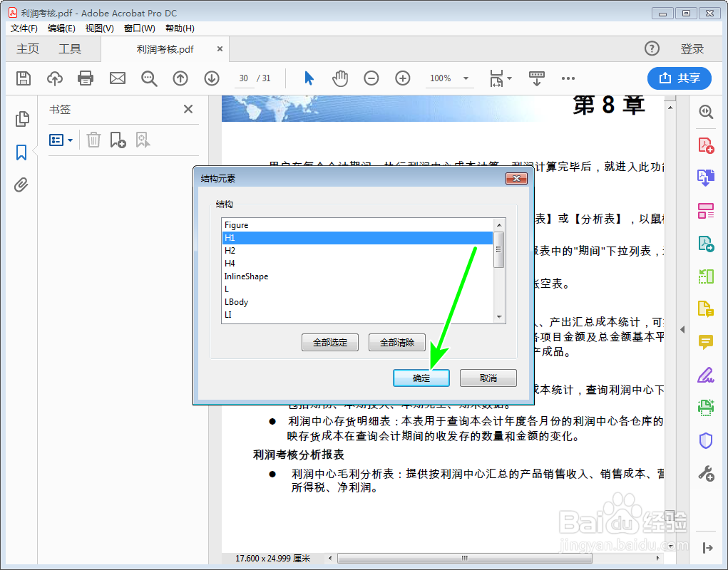The image size is (728, 570).
Task: Expand the right-hand pane toggle
Action: click(x=707, y=548)
